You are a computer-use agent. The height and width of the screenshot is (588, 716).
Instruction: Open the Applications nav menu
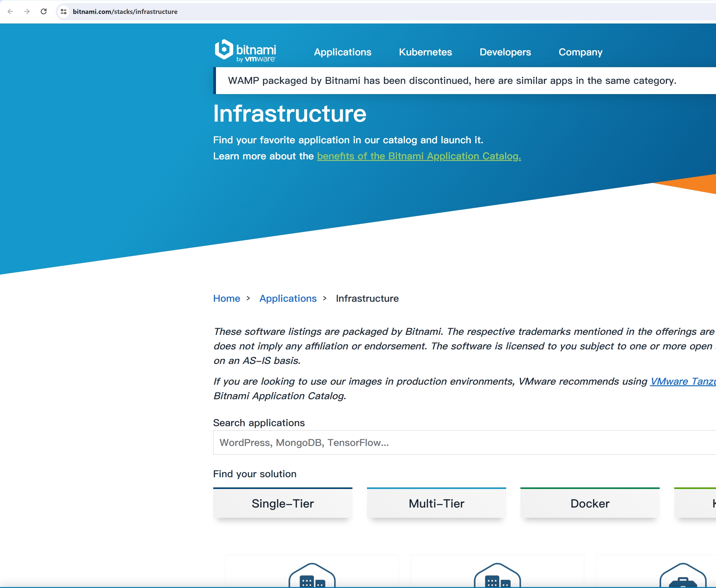point(343,52)
